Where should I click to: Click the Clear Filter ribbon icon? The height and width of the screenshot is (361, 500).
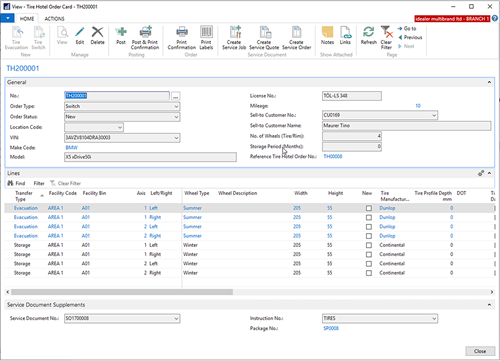click(x=386, y=38)
